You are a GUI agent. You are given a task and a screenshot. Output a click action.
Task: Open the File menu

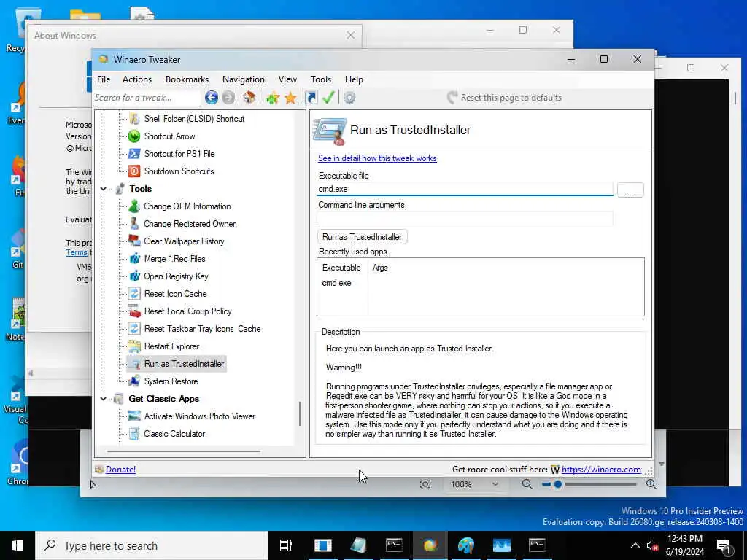pyautogui.click(x=104, y=79)
